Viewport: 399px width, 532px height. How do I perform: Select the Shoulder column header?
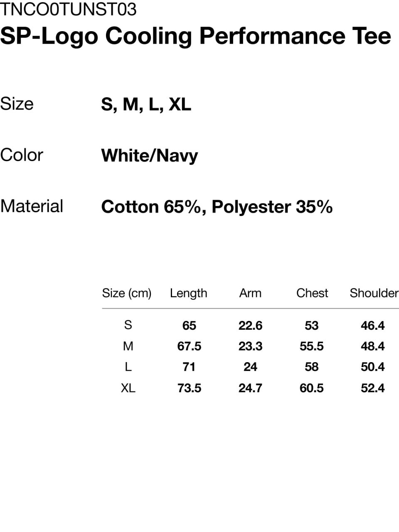(x=374, y=293)
